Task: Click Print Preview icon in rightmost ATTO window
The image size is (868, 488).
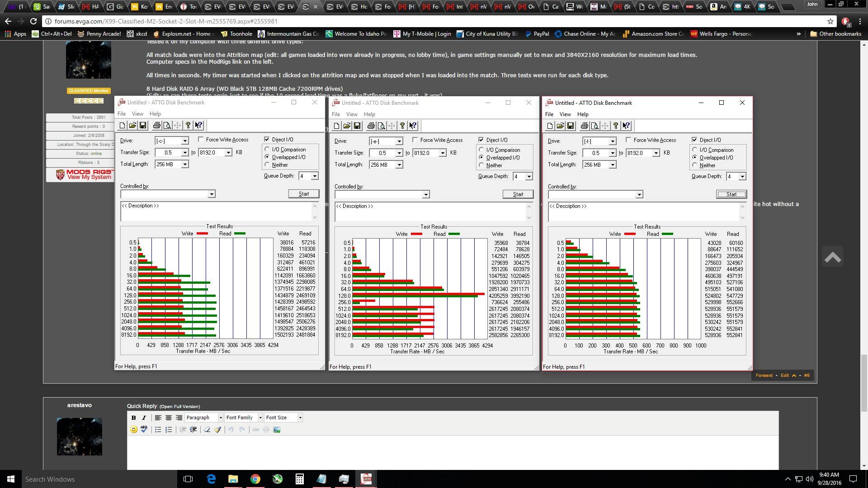Action: pyautogui.click(x=594, y=126)
